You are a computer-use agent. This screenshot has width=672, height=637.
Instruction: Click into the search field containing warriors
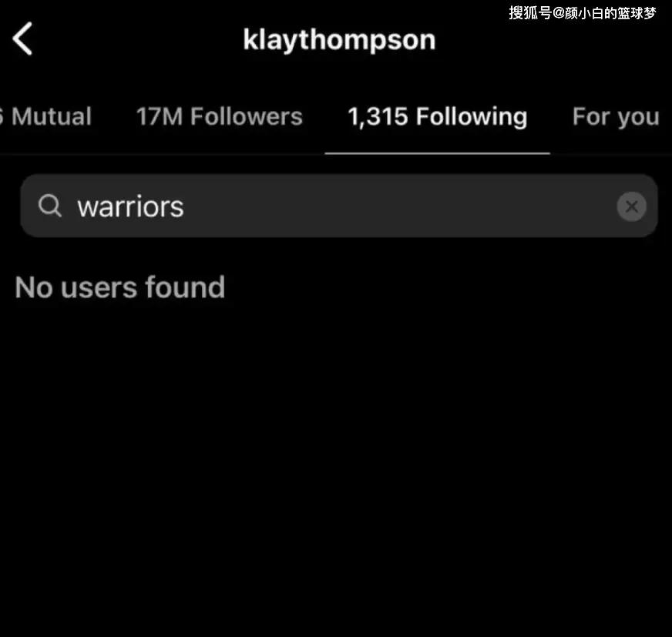coord(339,206)
